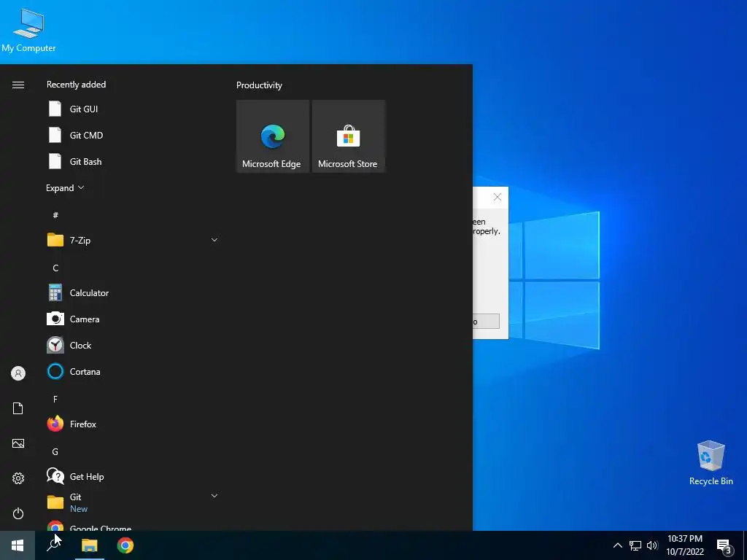Open the clock and date flyout
Image resolution: width=747 pixels, height=560 pixels.
pos(685,545)
